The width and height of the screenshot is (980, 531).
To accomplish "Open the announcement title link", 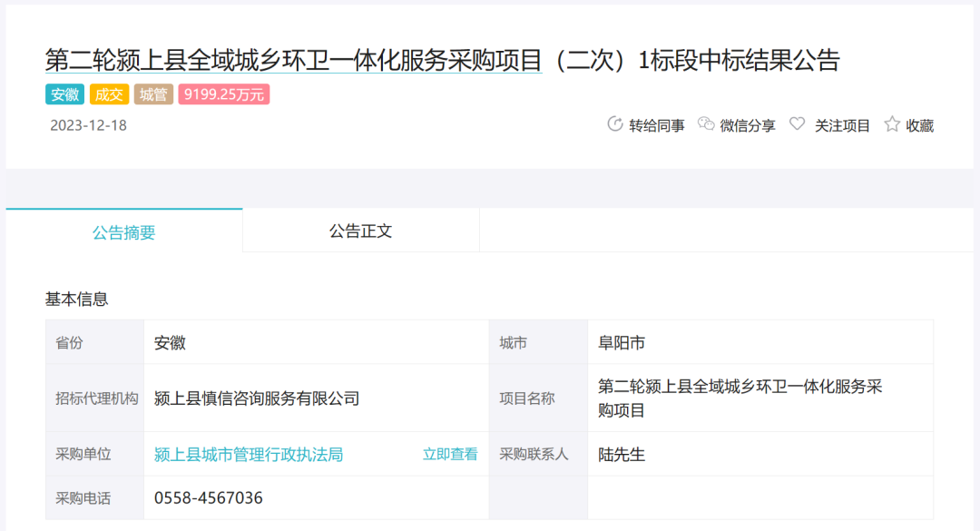I will coord(294,60).
